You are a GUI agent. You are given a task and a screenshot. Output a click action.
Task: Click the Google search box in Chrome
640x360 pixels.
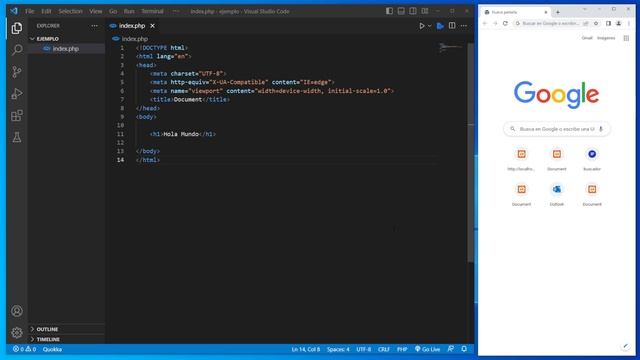click(x=557, y=129)
